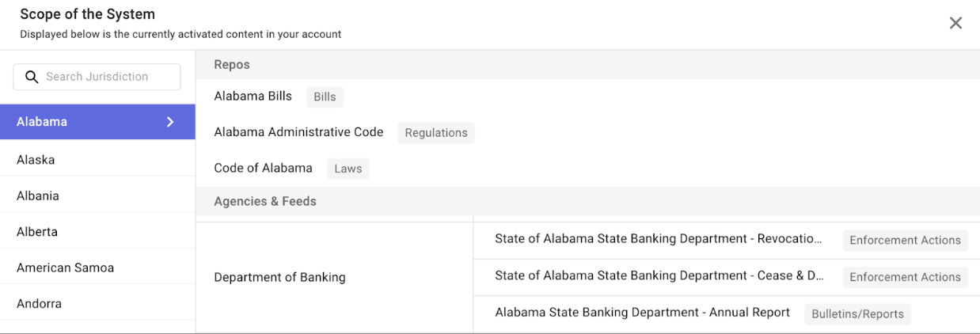Click the Laws tag badge
The height and width of the screenshot is (334, 980).
pos(348,169)
